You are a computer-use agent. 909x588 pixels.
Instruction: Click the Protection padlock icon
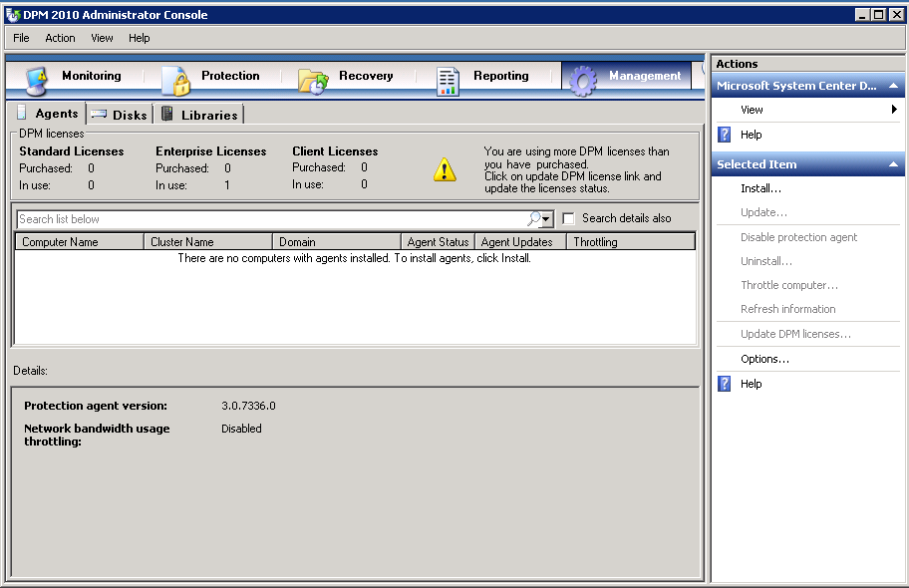(176, 81)
